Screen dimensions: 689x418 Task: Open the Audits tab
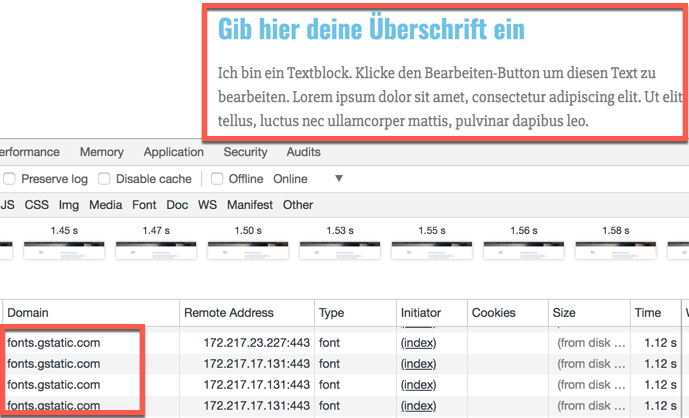(x=304, y=152)
